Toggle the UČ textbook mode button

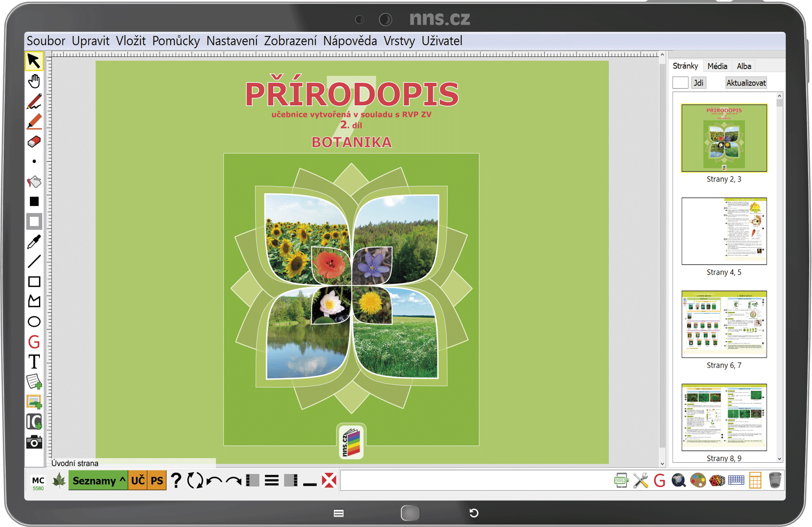pyautogui.click(x=138, y=481)
